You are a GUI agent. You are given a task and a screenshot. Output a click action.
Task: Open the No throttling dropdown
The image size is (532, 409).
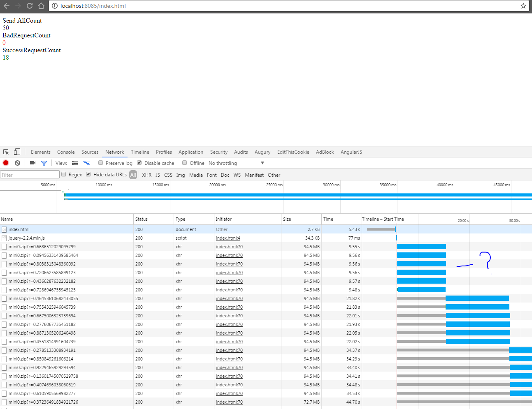(236, 163)
